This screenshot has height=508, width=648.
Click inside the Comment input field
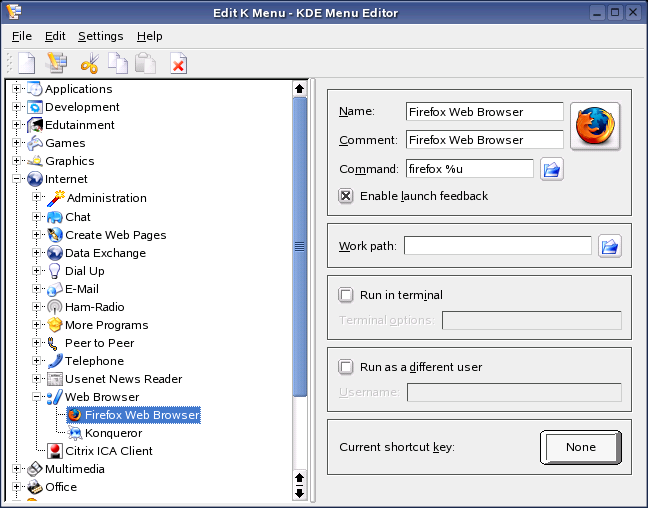(484, 140)
